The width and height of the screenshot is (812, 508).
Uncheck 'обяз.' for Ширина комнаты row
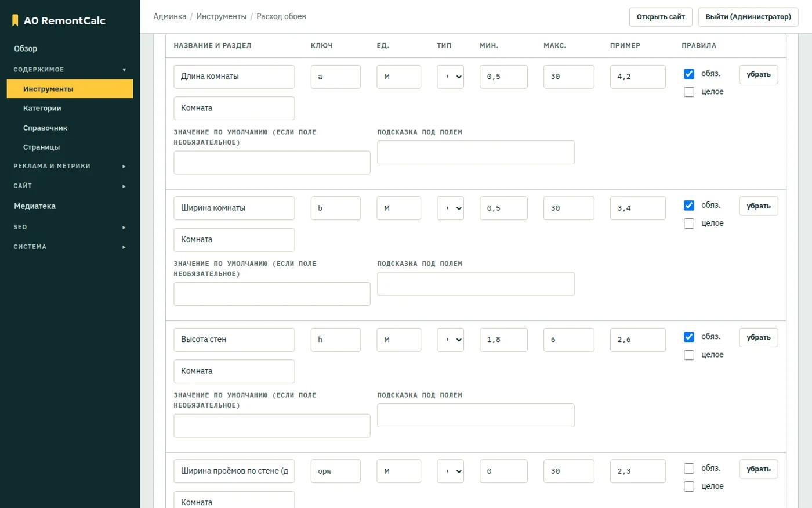(x=689, y=206)
